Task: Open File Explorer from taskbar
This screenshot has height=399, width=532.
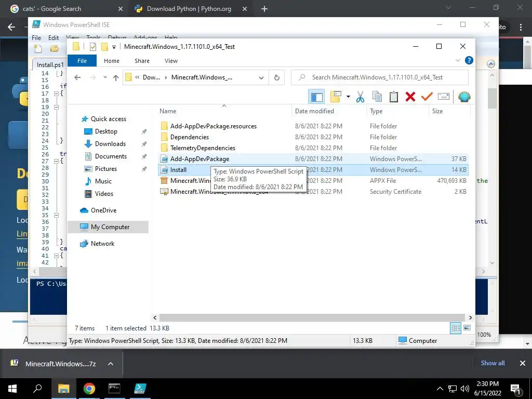Action: coord(63,389)
